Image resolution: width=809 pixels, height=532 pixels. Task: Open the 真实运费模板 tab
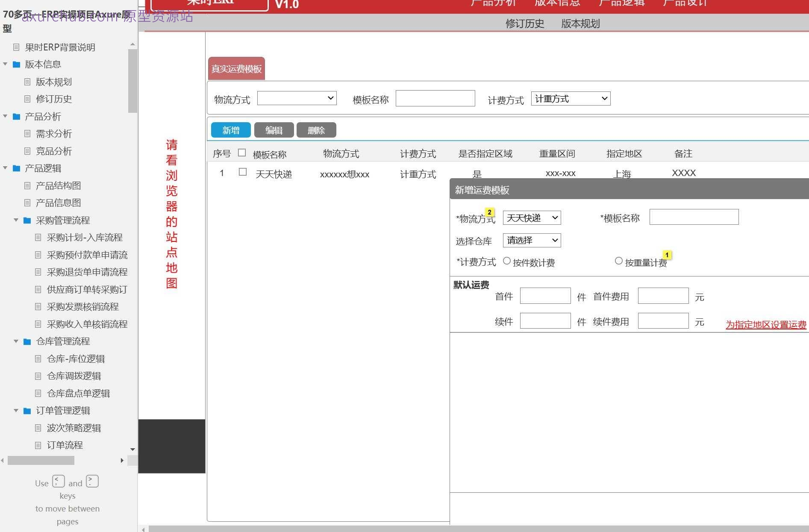point(236,68)
